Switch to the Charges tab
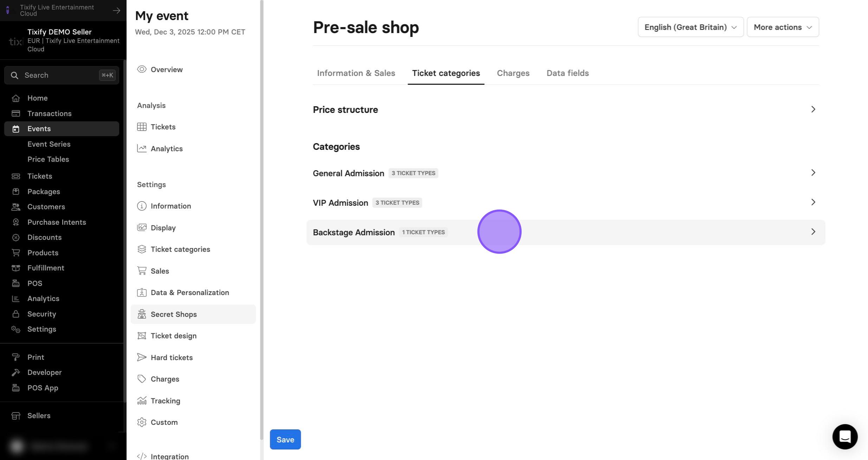 (513, 73)
